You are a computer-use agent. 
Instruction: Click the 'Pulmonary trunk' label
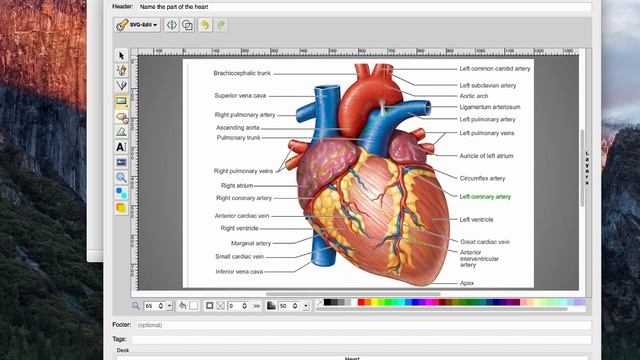pos(238,138)
